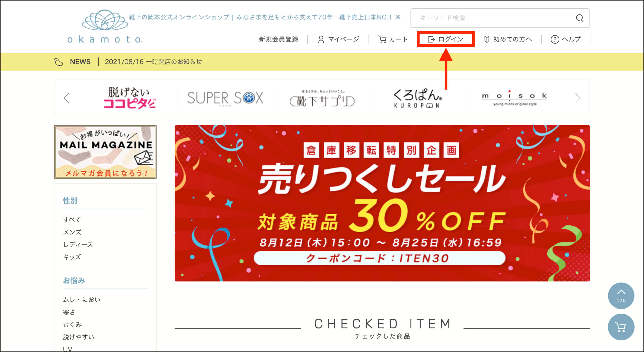Open the cart icon in header

coord(382,39)
